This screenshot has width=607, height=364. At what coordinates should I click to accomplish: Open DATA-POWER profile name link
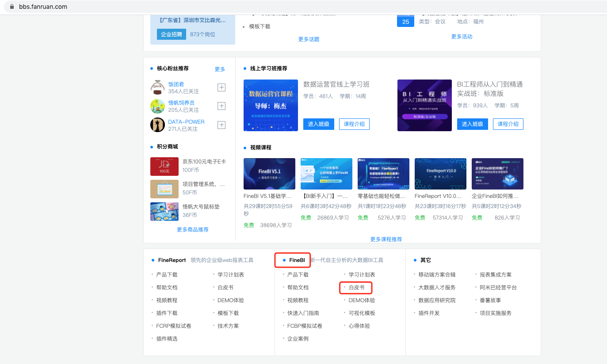point(186,122)
